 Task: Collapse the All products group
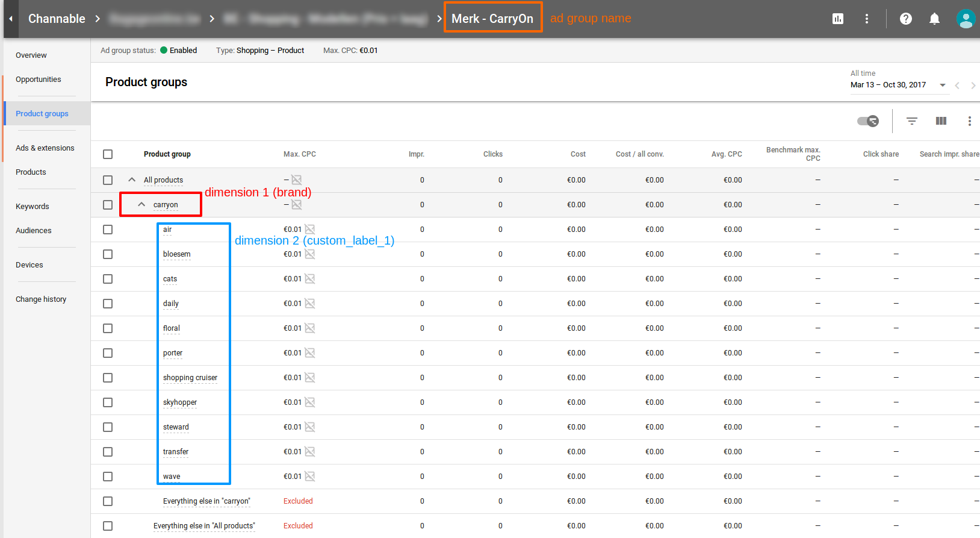pyautogui.click(x=132, y=180)
